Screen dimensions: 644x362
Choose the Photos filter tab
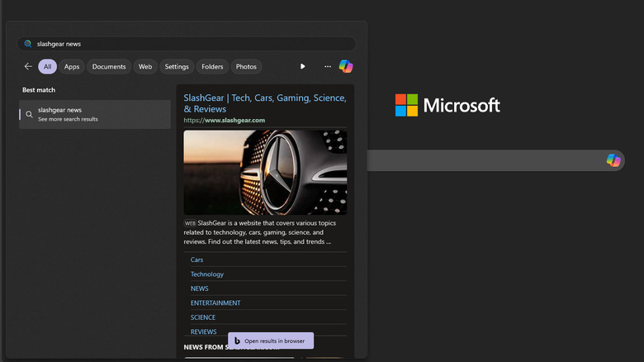click(246, 67)
